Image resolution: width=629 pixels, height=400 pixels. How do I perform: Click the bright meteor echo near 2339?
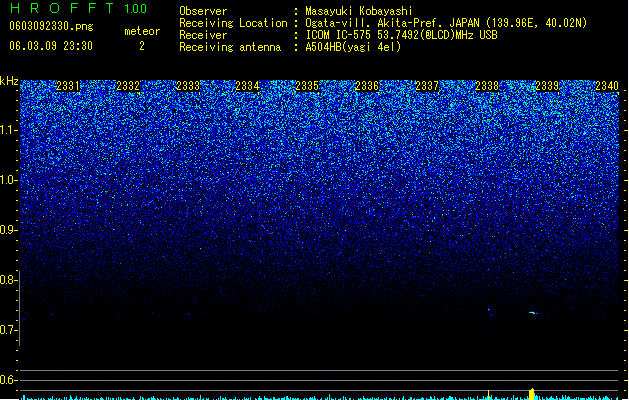533,313
